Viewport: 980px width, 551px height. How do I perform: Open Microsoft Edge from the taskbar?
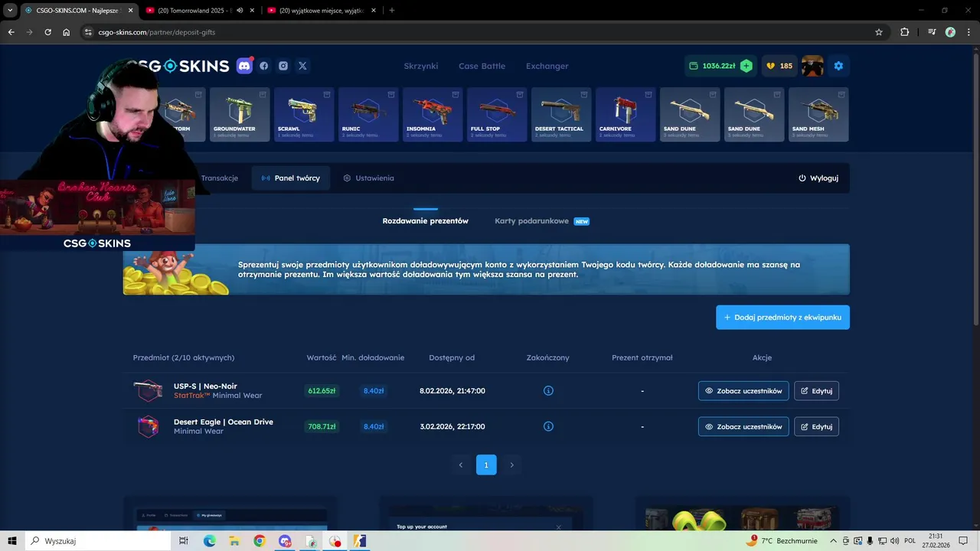(x=210, y=541)
